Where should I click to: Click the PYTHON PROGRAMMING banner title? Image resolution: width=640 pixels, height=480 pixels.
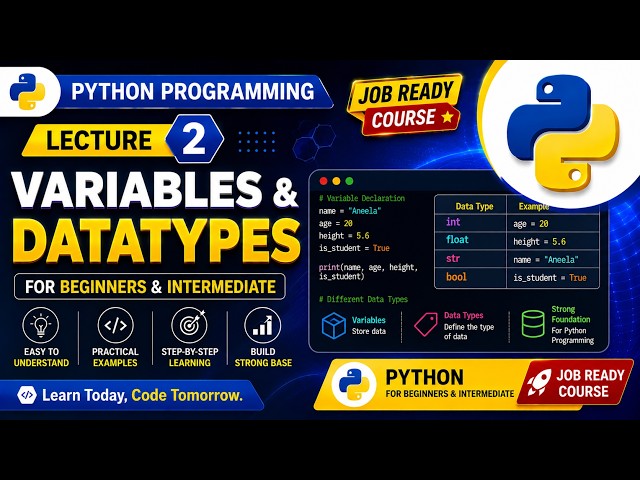pos(193,91)
